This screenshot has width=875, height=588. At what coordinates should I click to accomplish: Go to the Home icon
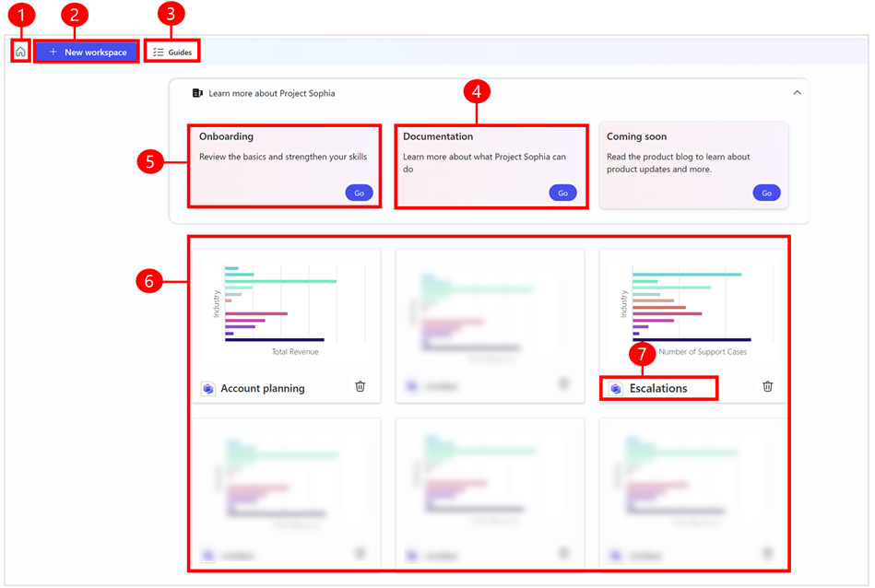pos(20,52)
